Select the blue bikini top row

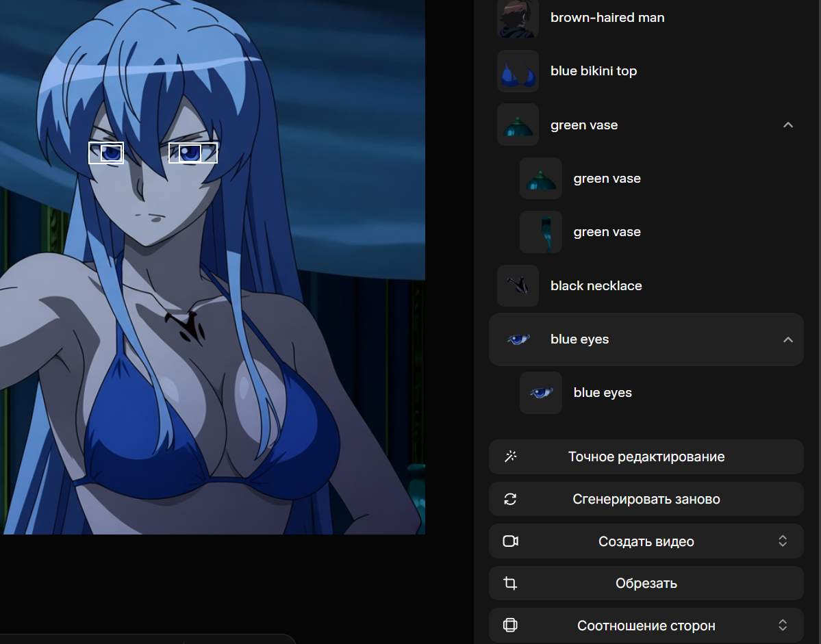point(646,71)
